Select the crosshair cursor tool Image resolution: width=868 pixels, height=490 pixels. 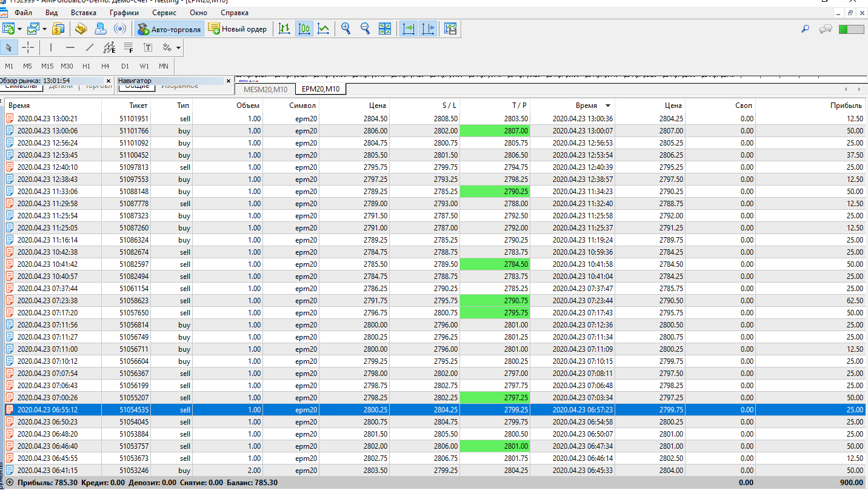point(28,47)
